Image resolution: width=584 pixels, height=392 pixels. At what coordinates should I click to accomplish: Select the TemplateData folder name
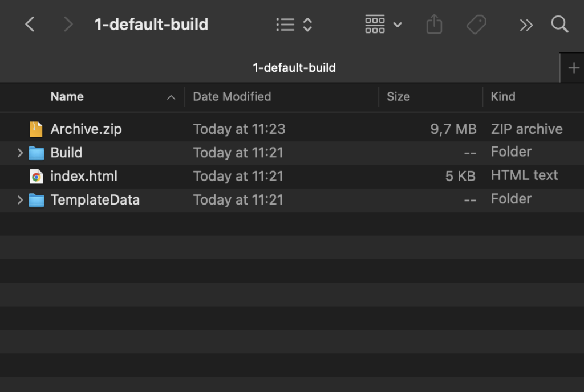click(x=95, y=200)
